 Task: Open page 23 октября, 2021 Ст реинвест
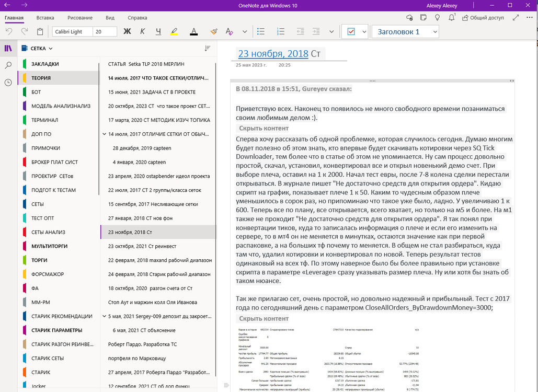click(x=158, y=246)
